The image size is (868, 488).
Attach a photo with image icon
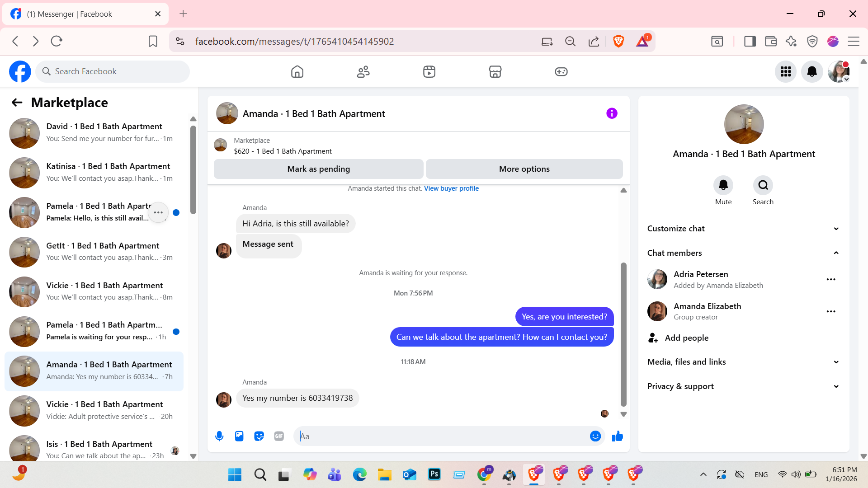coord(239,436)
